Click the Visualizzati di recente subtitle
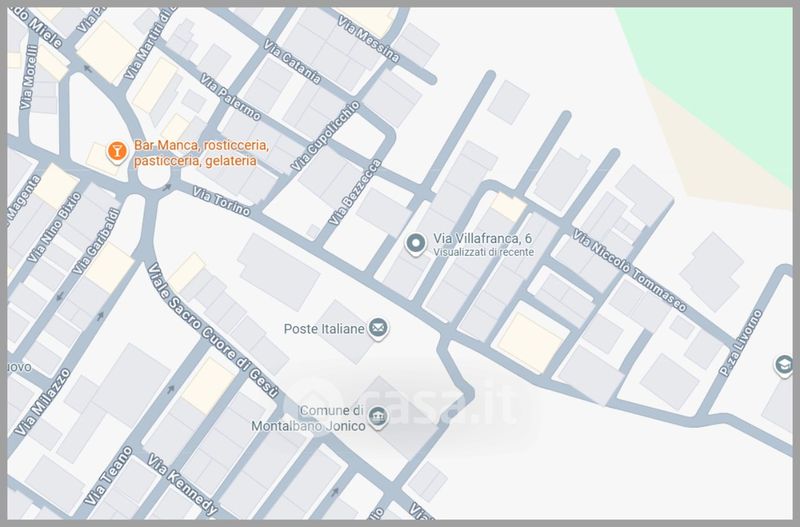Image resolution: width=800 pixels, height=527 pixels. point(483,253)
